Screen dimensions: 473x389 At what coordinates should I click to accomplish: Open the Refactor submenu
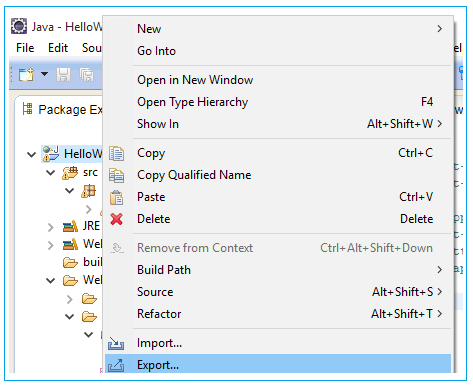click(278, 314)
